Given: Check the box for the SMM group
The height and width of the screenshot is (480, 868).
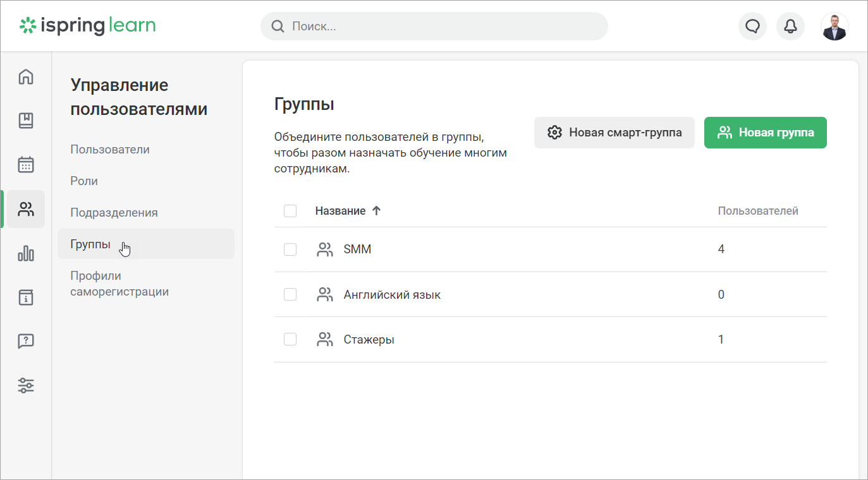Looking at the screenshot, I should click(x=290, y=249).
